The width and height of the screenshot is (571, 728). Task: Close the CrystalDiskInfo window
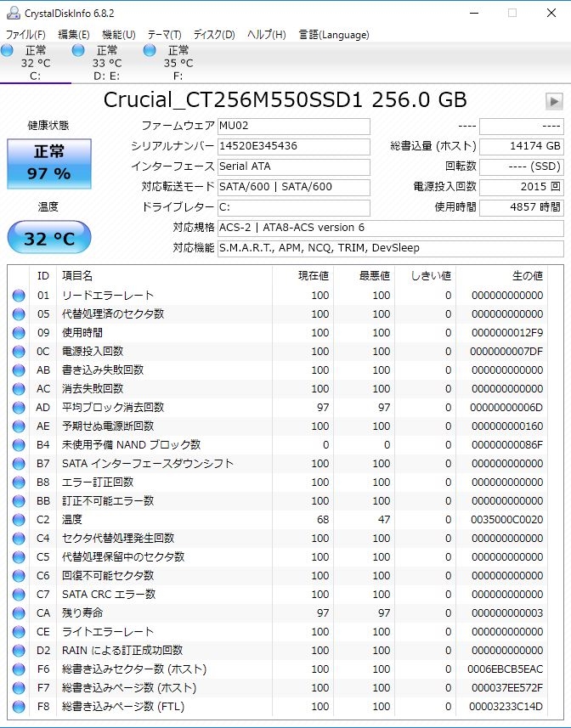(551, 13)
